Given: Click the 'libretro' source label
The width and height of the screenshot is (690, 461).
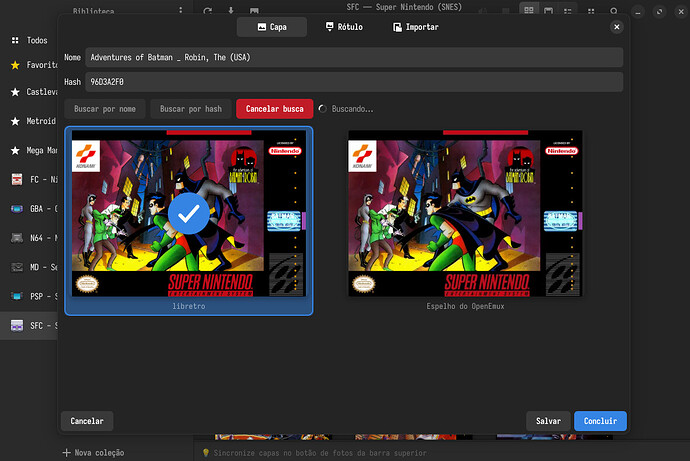Looking at the screenshot, I should coord(189,306).
